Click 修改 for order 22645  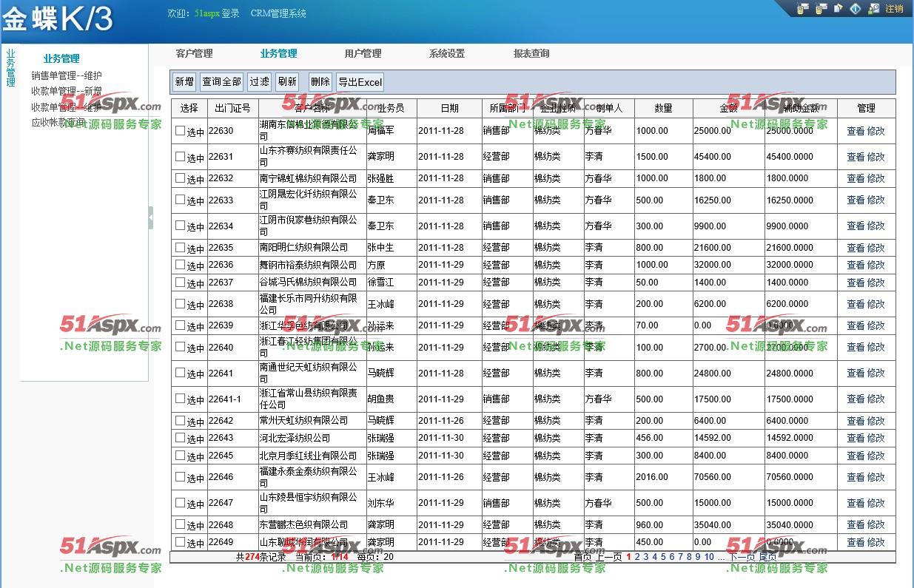pyautogui.click(x=876, y=456)
